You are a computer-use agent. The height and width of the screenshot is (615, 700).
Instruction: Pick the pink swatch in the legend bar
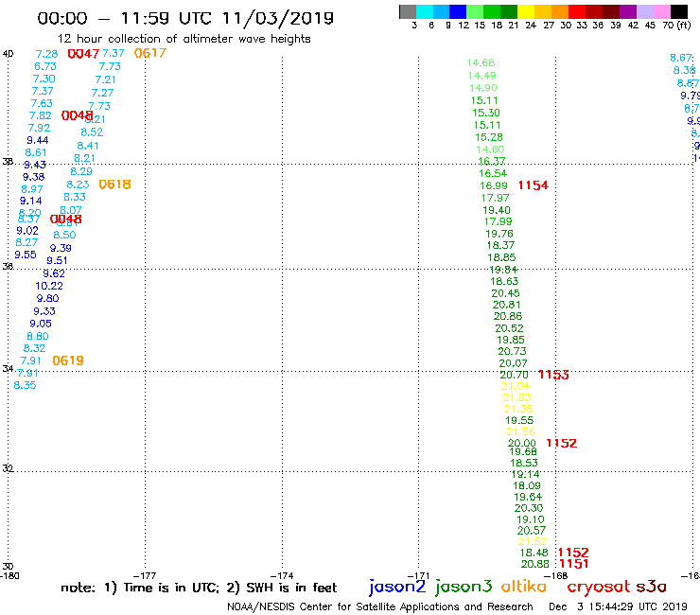point(661,11)
